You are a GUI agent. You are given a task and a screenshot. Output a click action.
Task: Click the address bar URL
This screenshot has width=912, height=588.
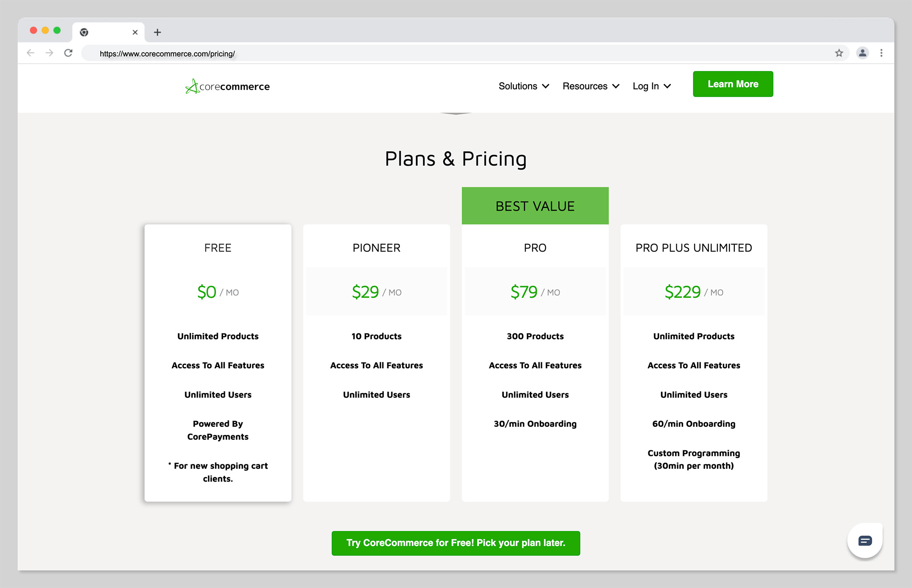click(167, 53)
